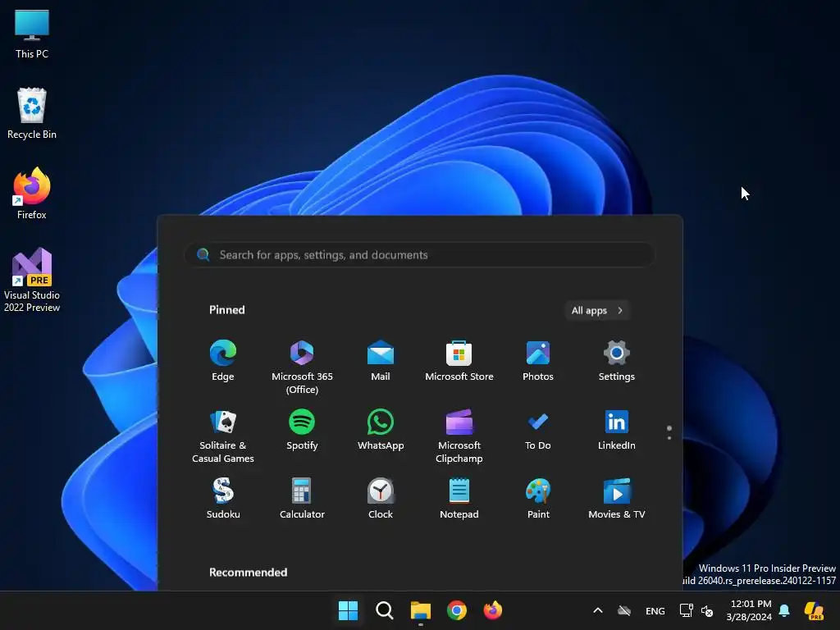Open clock and date 12:01 PM
Screen dimensions: 840x630
click(750, 610)
